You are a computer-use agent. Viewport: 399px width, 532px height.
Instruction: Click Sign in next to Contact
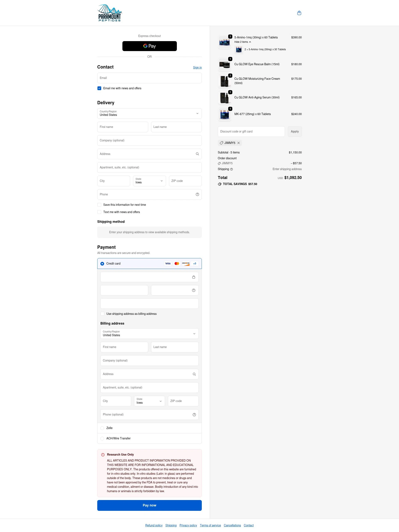[x=197, y=67]
